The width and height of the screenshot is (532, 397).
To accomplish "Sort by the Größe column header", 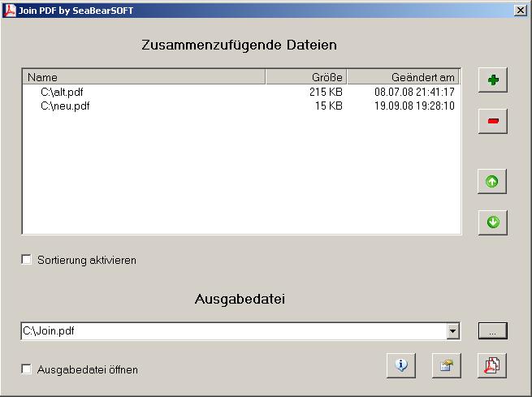I will (x=306, y=77).
